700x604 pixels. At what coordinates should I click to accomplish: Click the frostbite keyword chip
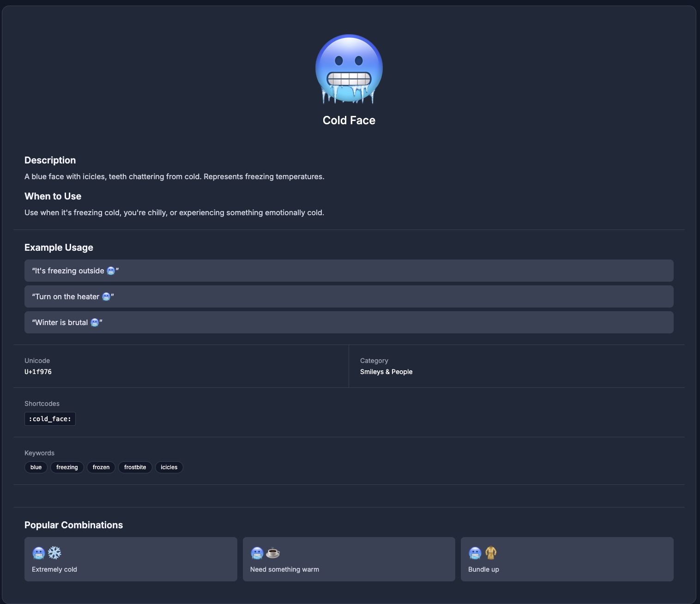(x=135, y=467)
